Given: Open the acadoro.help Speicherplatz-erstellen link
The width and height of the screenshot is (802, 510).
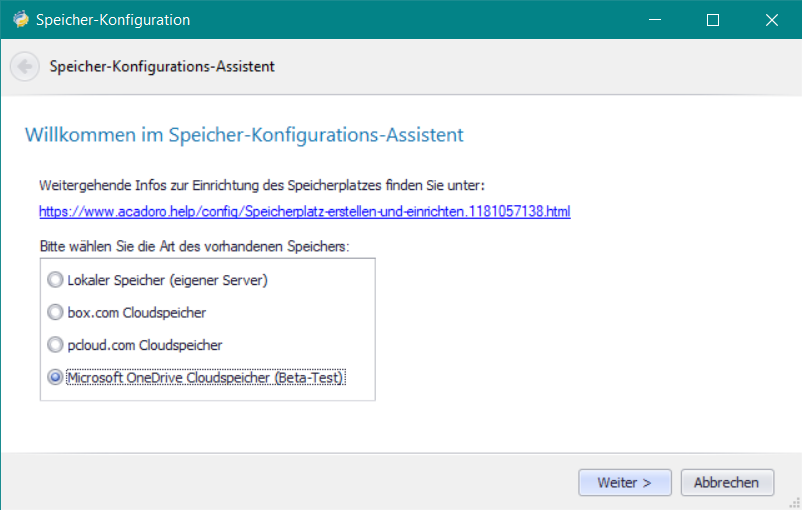Looking at the screenshot, I should coord(305,211).
